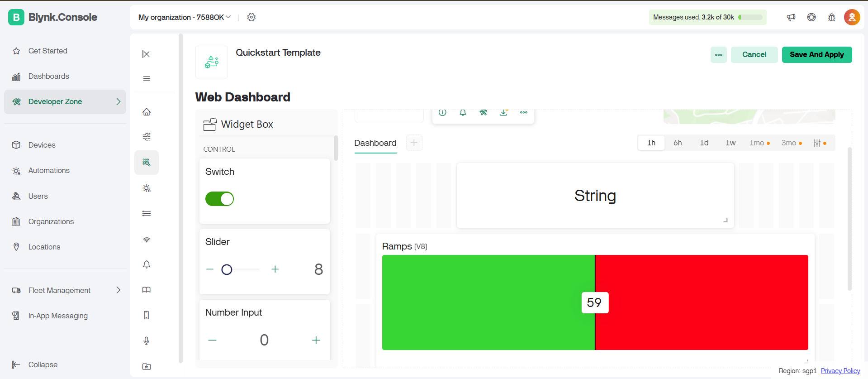The width and height of the screenshot is (868, 379).
Task: Click the Blynk.Console logo
Action: pyautogui.click(x=53, y=17)
